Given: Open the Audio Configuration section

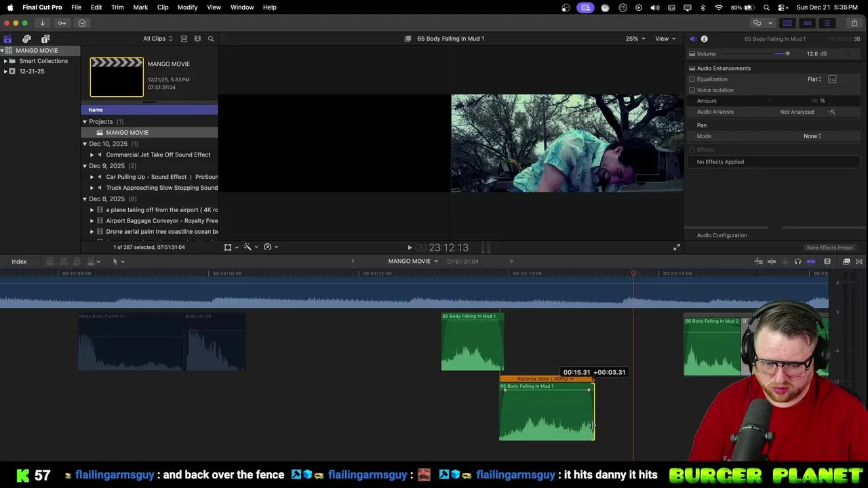Looking at the screenshot, I should pyautogui.click(x=722, y=235).
